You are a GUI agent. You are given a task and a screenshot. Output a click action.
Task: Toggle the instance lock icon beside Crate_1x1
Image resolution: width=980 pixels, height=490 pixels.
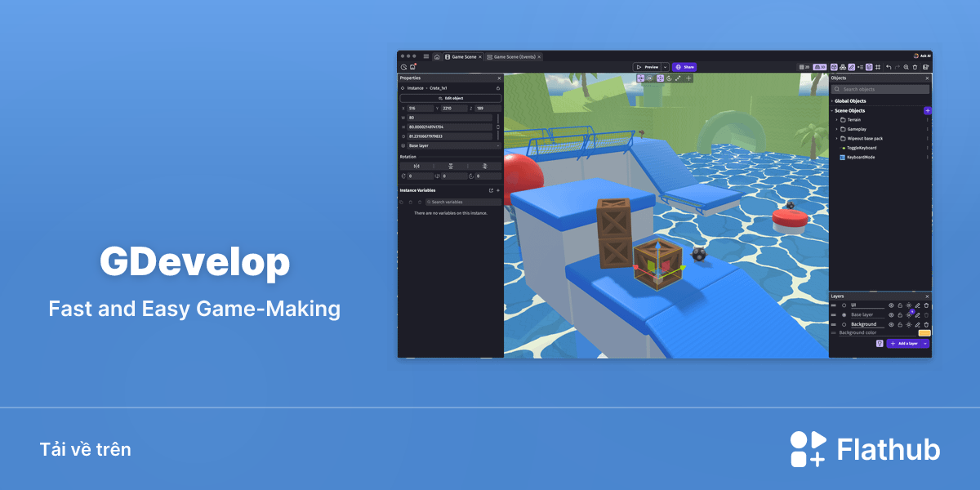click(x=498, y=88)
